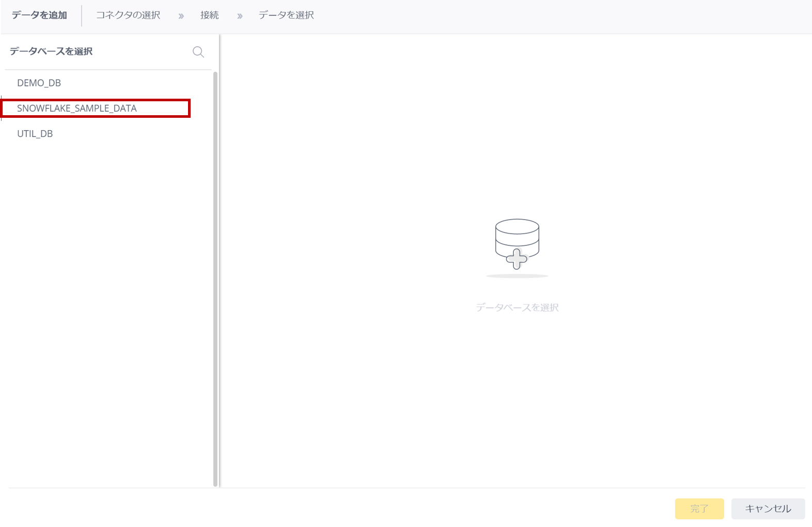The height and width of the screenshot is (527, 812).
Task: Select the UTIL_DB database
Action: click(x=35, y=134)
